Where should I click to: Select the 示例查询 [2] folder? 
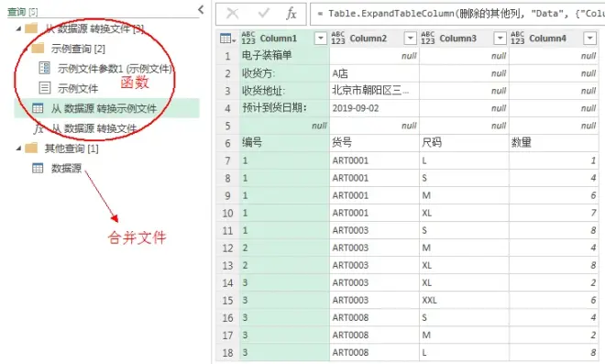coord(78,49)
